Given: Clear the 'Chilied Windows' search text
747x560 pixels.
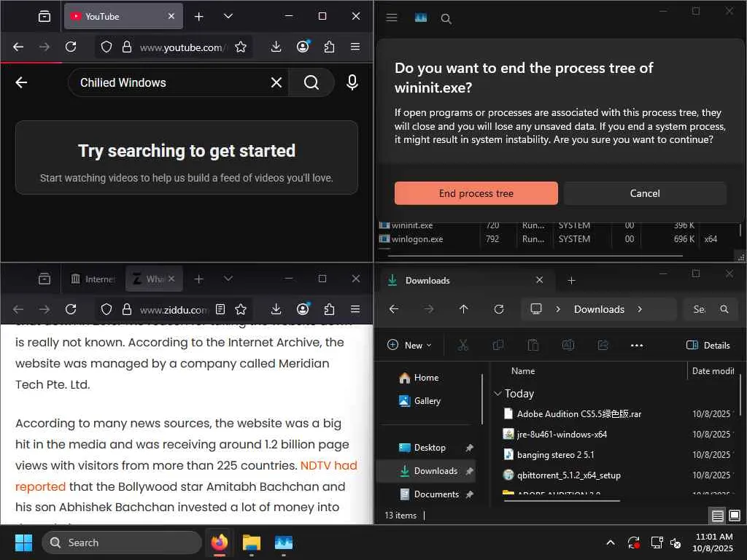Looking at the screenshot, I should point(276,82).
